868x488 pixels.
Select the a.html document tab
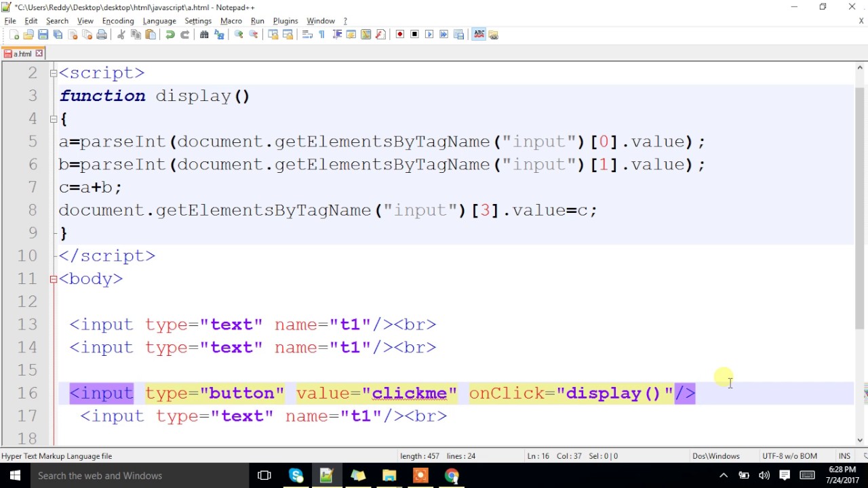pos(22,54)
